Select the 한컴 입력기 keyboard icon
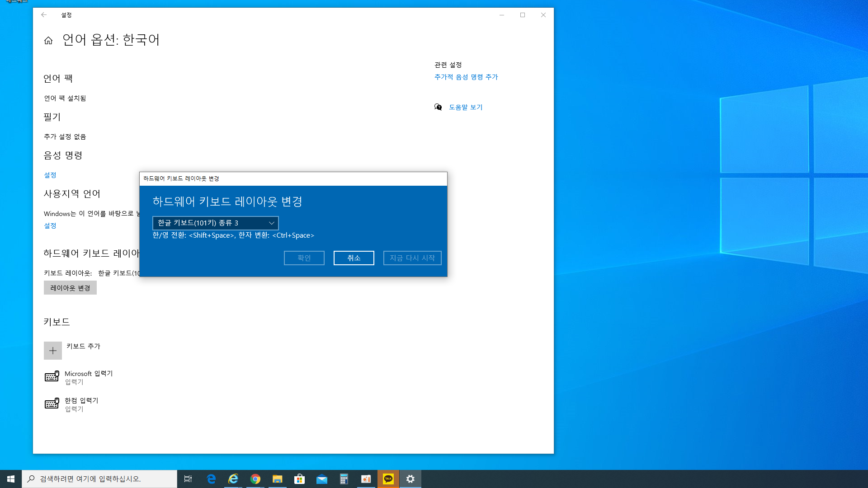868x488 pixels. click(52, 404)
